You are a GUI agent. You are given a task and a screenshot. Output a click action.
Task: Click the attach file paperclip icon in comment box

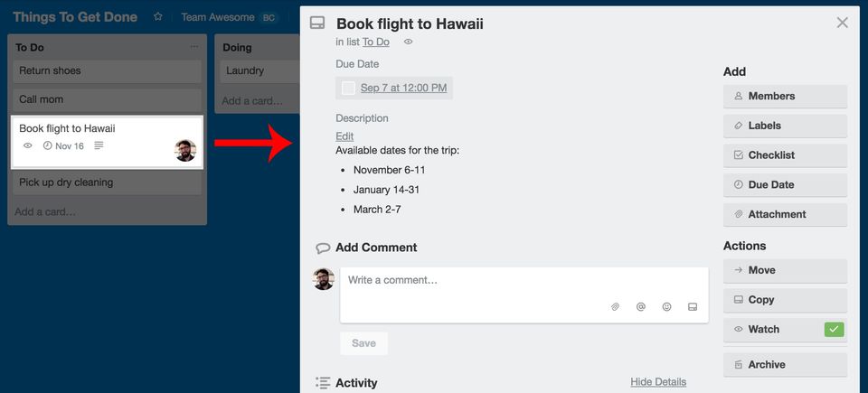[615, 307]
